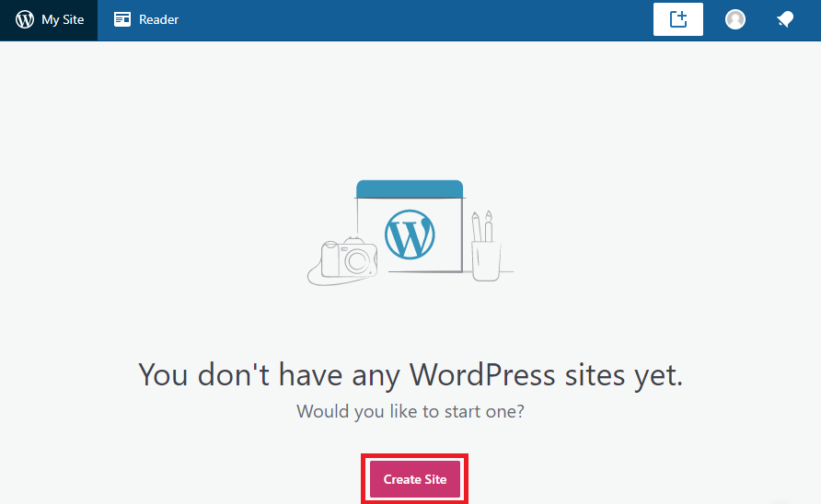This screenshot has width=821, height=504.
Task: Click the Create Site button
Action: pos(415,479)
